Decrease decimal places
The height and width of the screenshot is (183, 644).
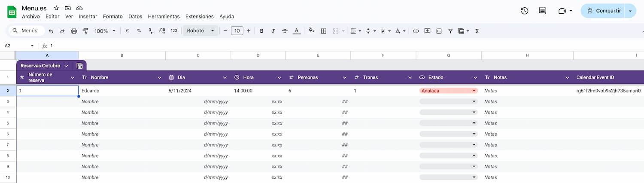pyautogui.click(x=150, y=31)
